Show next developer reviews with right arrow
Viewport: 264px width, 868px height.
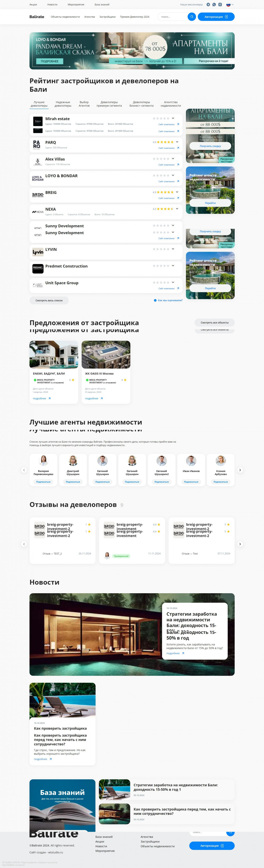[x=240, y=544]
